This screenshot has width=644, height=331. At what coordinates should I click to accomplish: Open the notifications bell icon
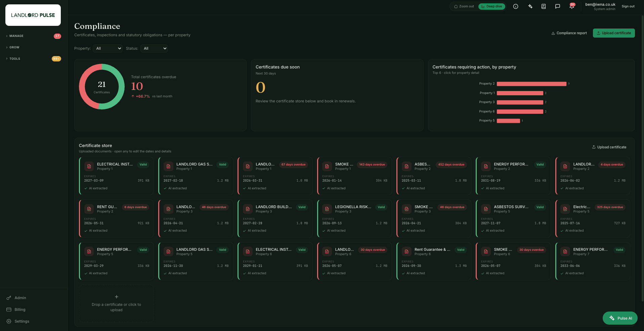tap(571, 6)
